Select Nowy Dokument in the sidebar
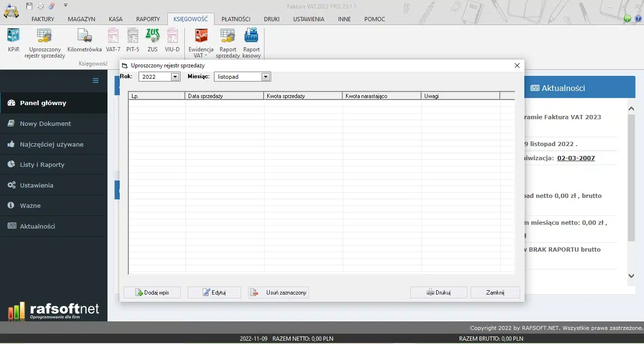644x344 pixels. click(x=45, y=123)
